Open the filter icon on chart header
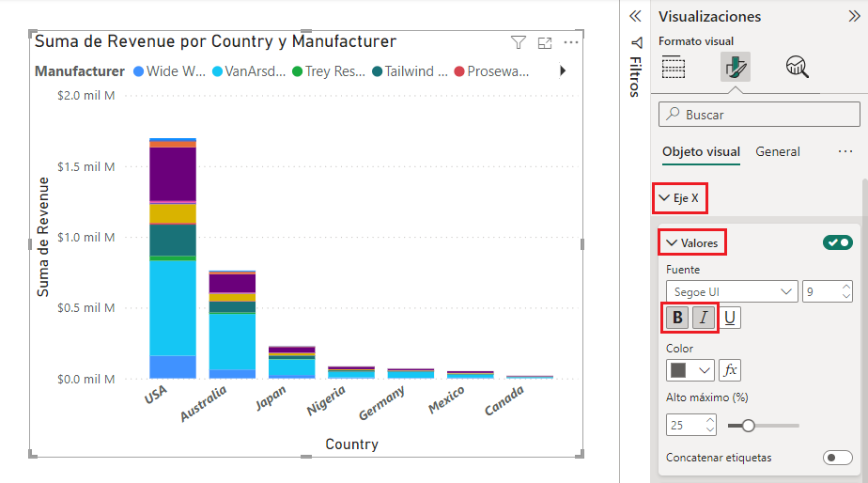 point(519,42)
